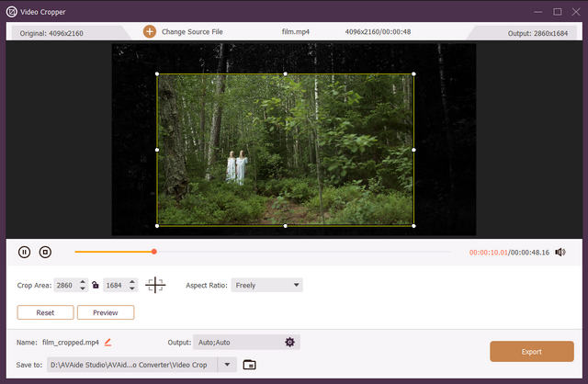Expand the Aspect Ratio dropdown

[x=296, y=286]
